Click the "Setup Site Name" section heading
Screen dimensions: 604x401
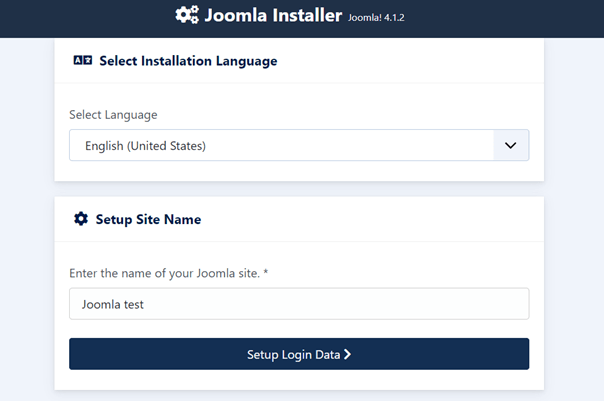148,219
